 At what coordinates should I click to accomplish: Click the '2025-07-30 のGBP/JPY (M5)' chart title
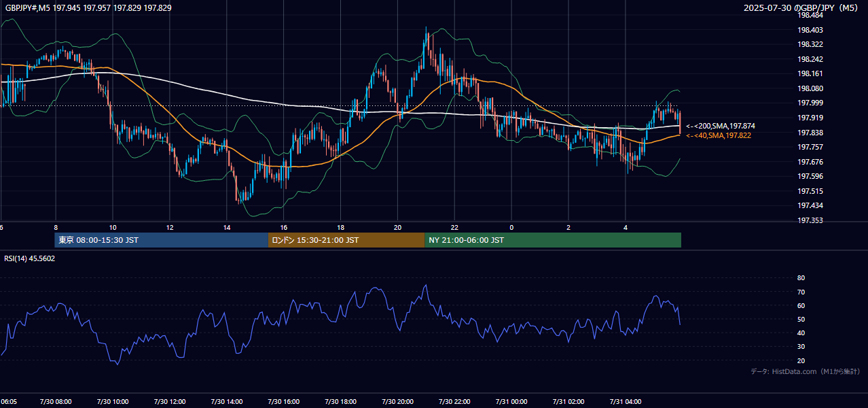pos(802,8)
